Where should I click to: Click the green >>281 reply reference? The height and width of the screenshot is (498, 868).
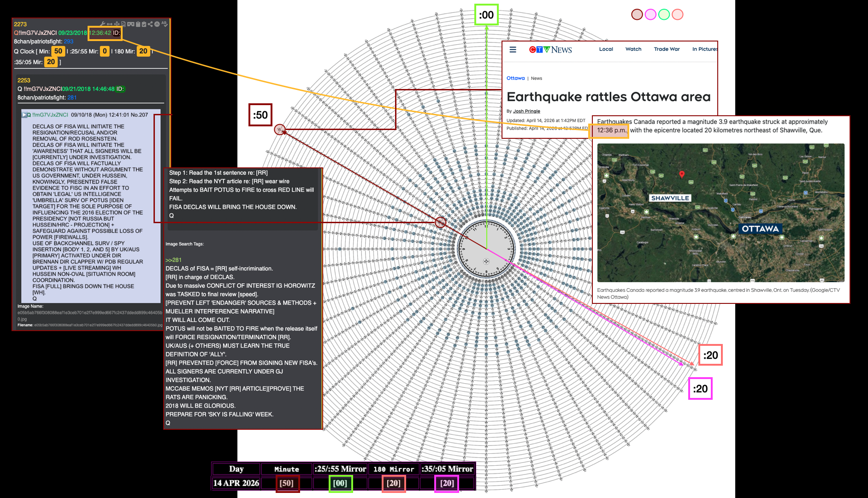coord(173,260)
